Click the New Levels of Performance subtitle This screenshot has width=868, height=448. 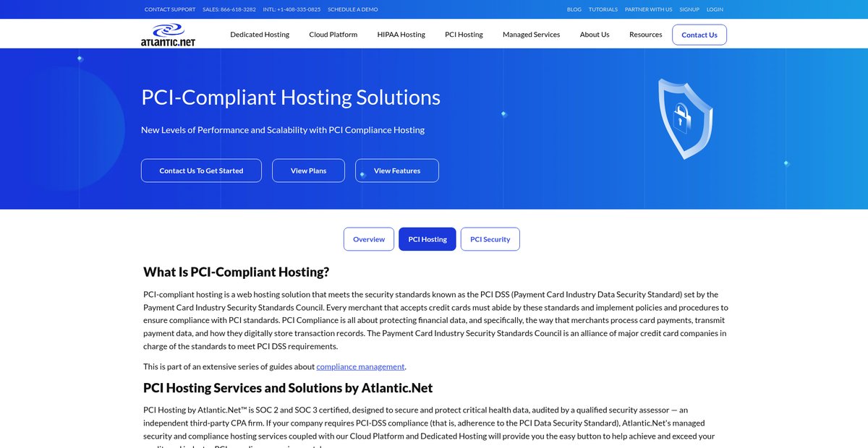coord(283,130)
